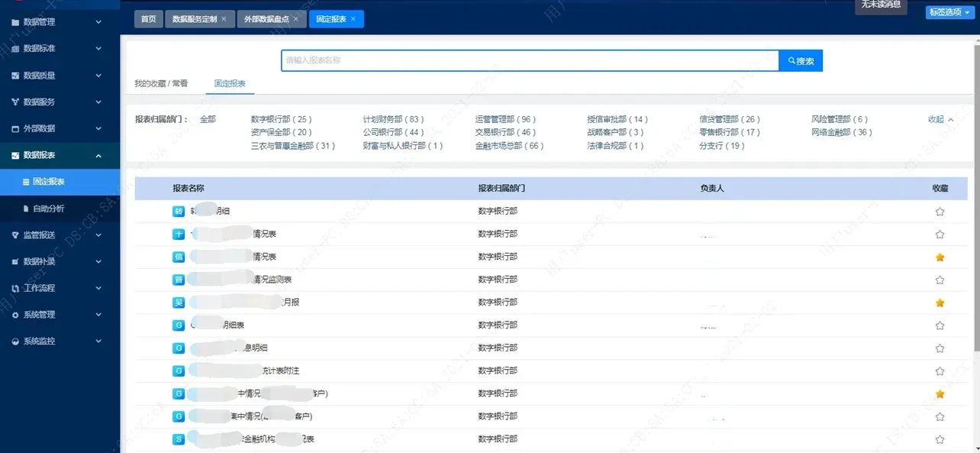The width and height of the screenshot is (980, 453).
Task: Click the 系统监控 icon in sidebar
Action: point(15,341)
